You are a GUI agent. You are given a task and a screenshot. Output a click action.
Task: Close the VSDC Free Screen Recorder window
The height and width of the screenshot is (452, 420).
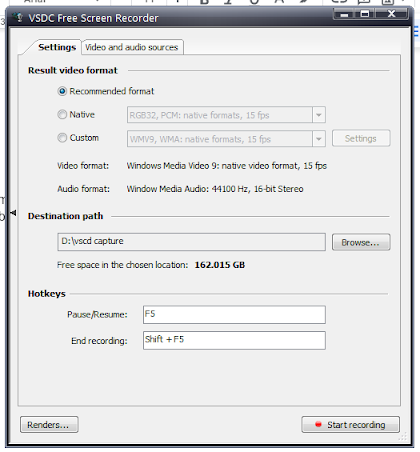pos(391,14)
